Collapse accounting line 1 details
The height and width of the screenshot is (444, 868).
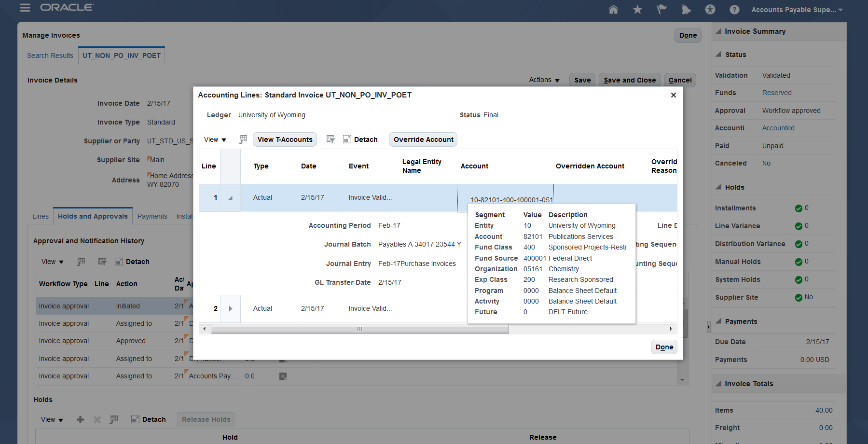(x=230, y=198)
